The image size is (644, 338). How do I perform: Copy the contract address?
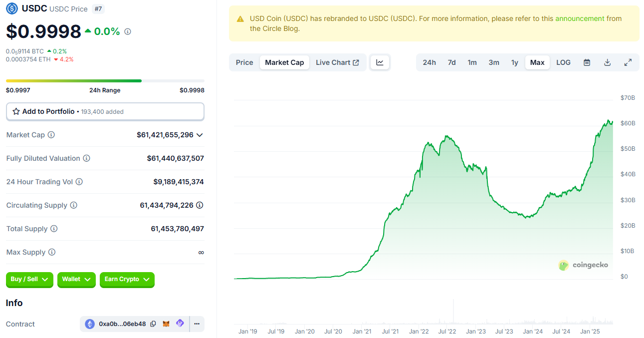click(153, 324)
